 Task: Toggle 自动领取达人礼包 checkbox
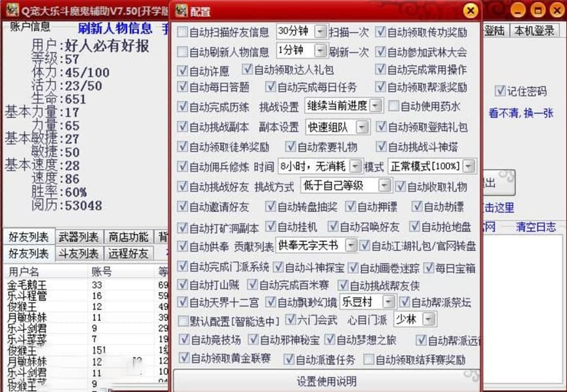click(247, 69)
